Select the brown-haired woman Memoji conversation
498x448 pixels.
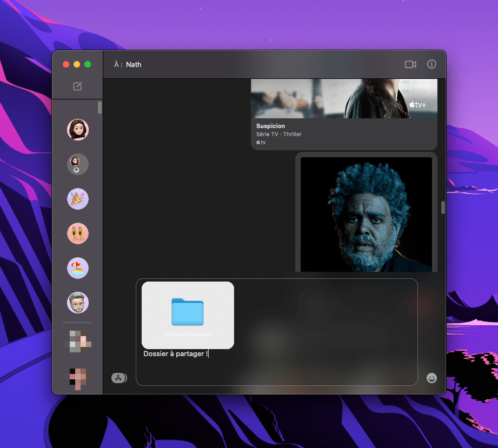78,130
